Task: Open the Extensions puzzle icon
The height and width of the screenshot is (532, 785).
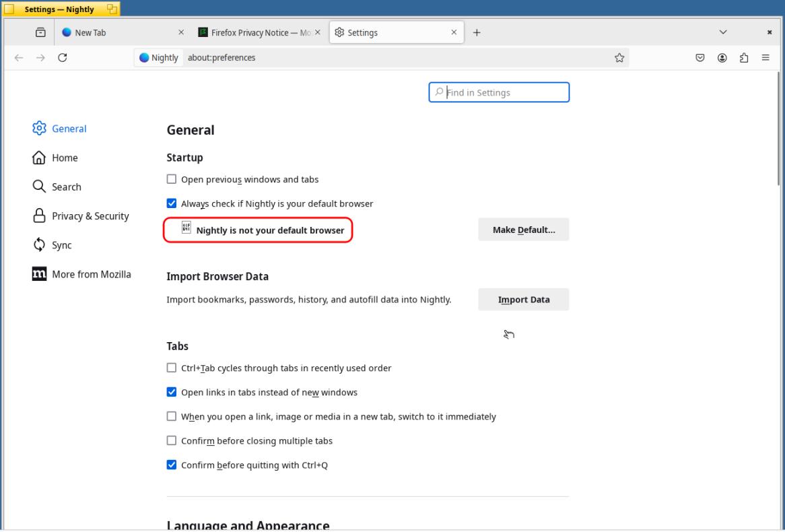Action: (744, 58)
